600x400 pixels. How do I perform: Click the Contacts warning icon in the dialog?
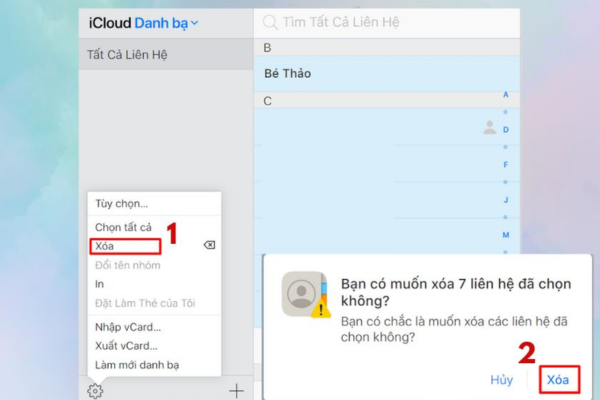click(x=306, y=294)
